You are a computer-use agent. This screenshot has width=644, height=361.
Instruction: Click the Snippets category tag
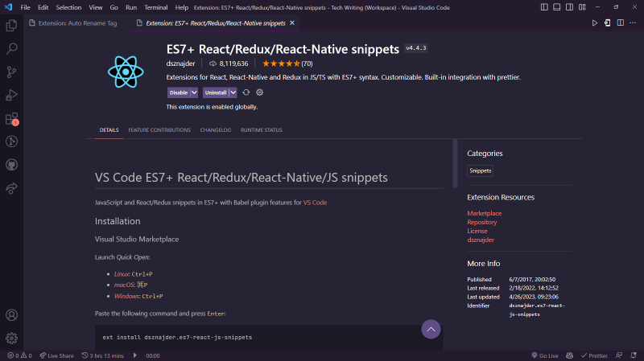pyautogui.click(x=480, y=170)
